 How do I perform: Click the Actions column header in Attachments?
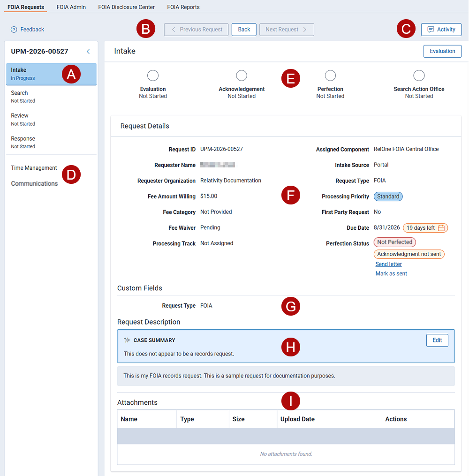point(418,419)
